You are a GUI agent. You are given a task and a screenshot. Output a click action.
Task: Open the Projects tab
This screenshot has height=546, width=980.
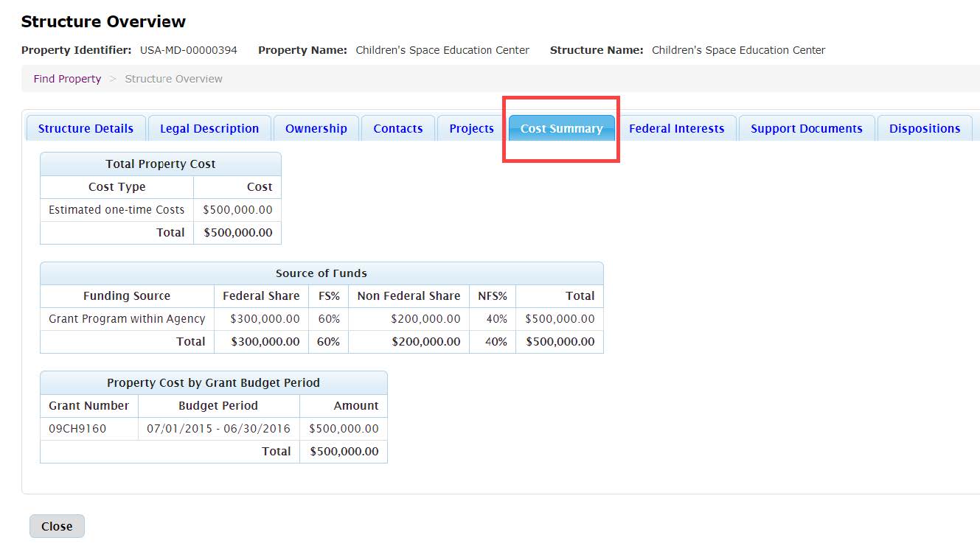[471, 128]
